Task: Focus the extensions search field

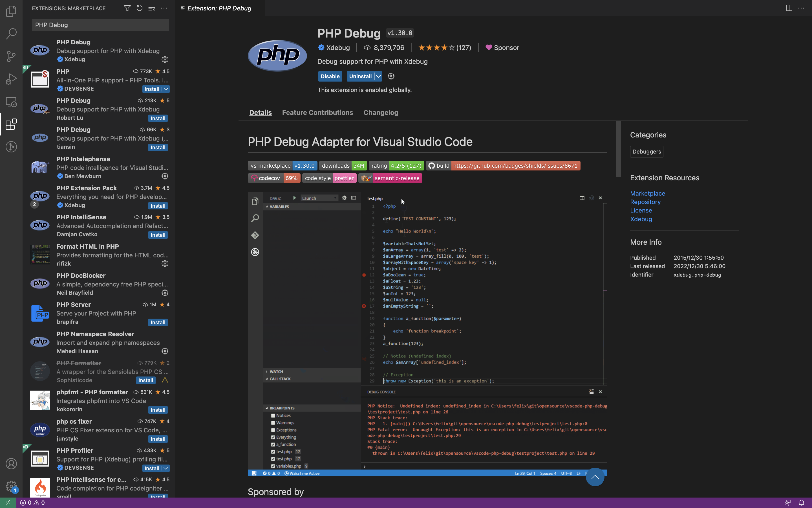Action: pyautogui.click(x=100, y=25)
